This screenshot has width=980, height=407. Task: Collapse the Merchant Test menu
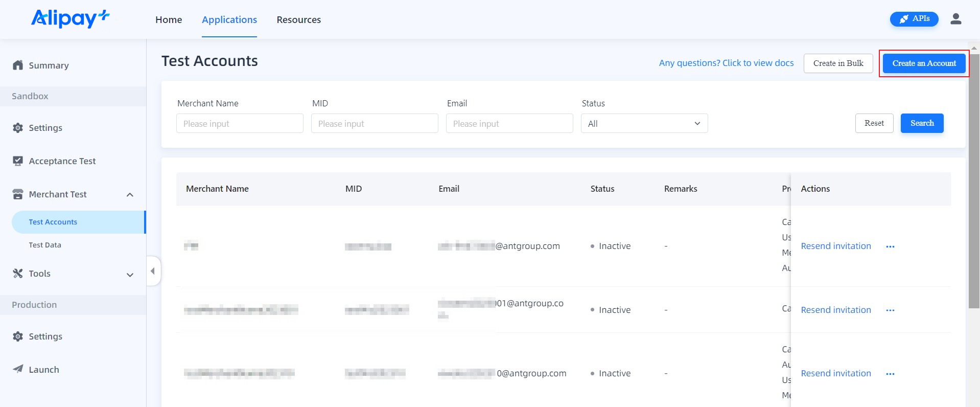click(x=130, y=195)
